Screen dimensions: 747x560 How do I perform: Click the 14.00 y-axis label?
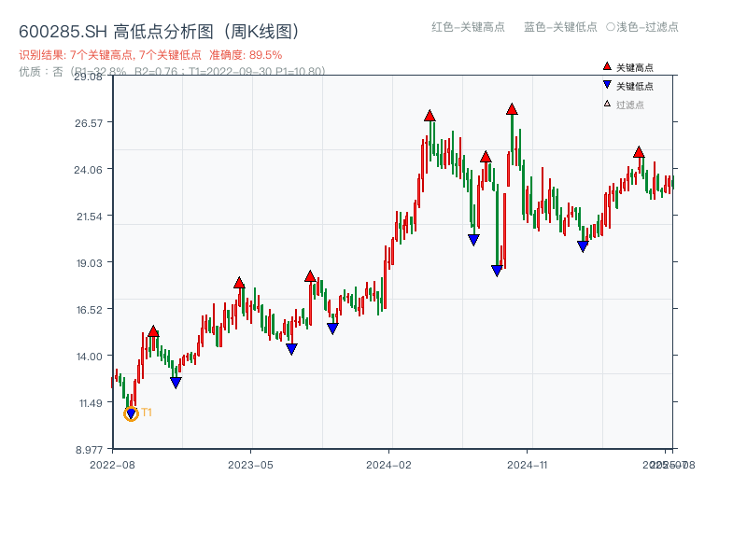click(x=90, y=357)
